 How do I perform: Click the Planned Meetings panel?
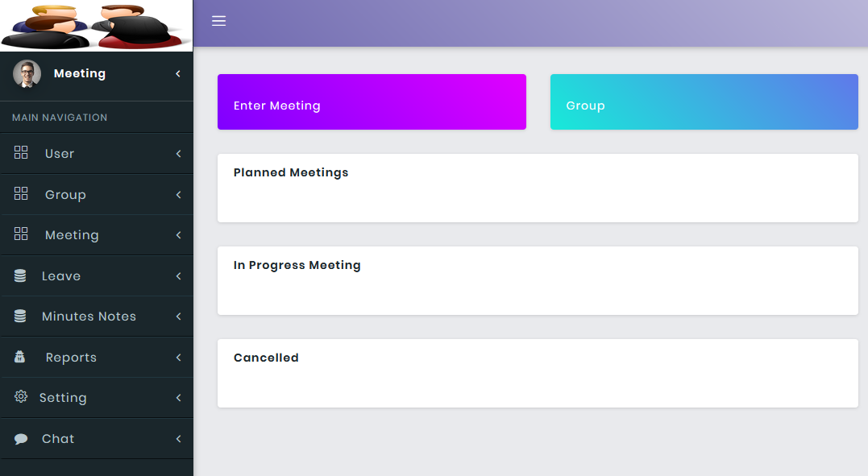tap(538, 188)
